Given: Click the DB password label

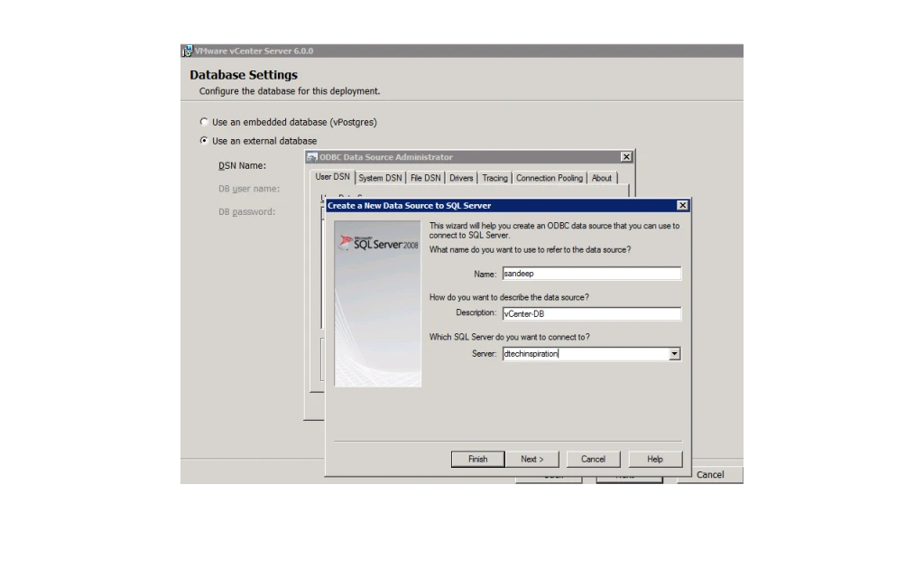Looking at the screenshot, I should pos(246,211).
